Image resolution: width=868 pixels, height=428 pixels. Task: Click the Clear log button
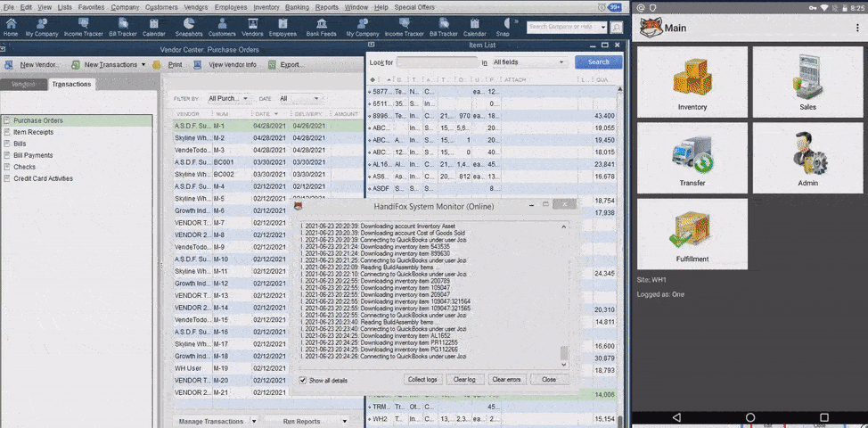(x=465, y=380)
